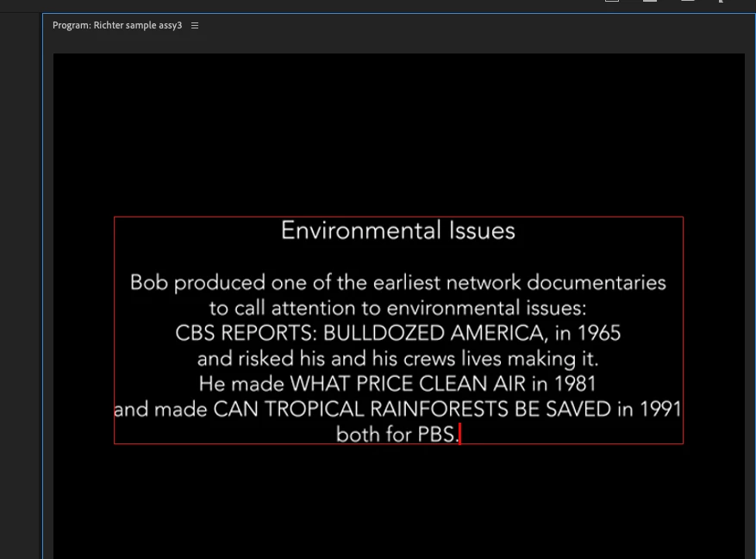Select the Program: Richter sample assy3 tab

pos(117,26)
